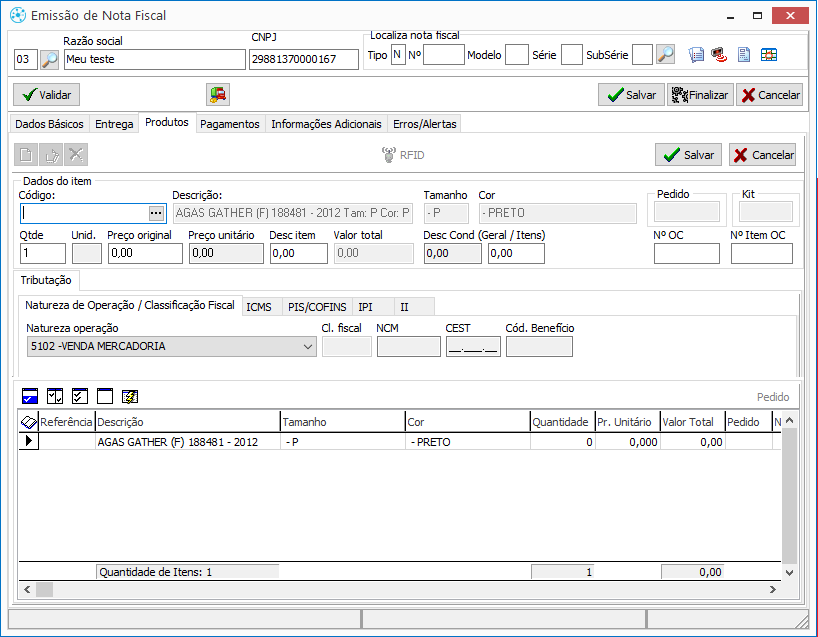Click the '- PRETO' cell in the grid
Screen dimensions: 818x637
coord(467,442)
